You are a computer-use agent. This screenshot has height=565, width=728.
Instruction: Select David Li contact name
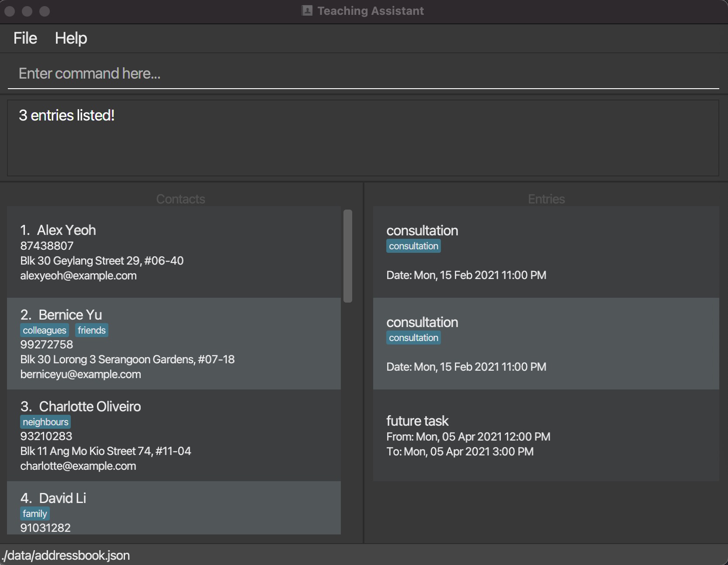coord(62,498)
